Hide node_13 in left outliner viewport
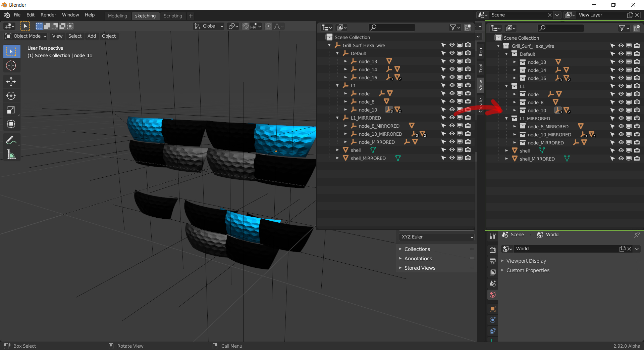Viewport: 644px width, 350px height. pos(452,61)
